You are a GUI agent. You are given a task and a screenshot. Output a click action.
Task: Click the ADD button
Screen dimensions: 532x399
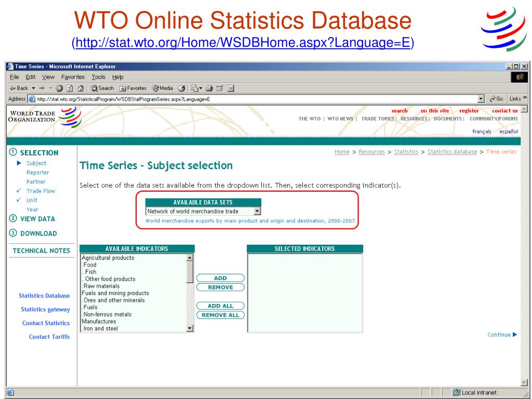point(220,278)
